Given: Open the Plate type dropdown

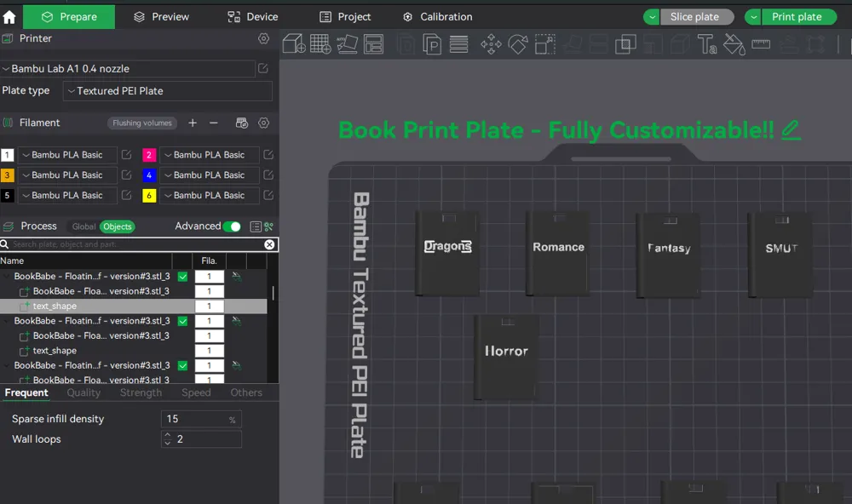Looking at the screenshot, I should click(167, 91).
